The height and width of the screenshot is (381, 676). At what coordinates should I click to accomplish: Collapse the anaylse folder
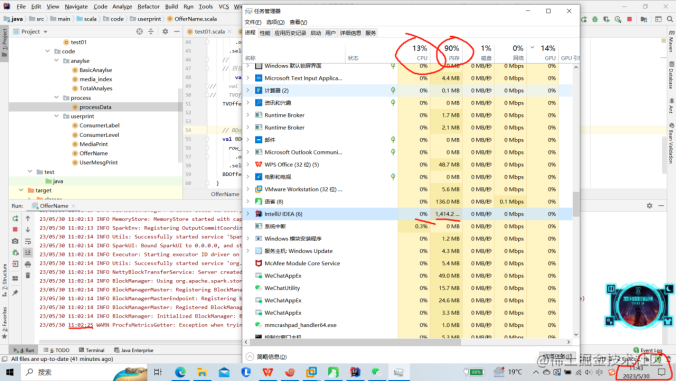(x=56, y=61)
